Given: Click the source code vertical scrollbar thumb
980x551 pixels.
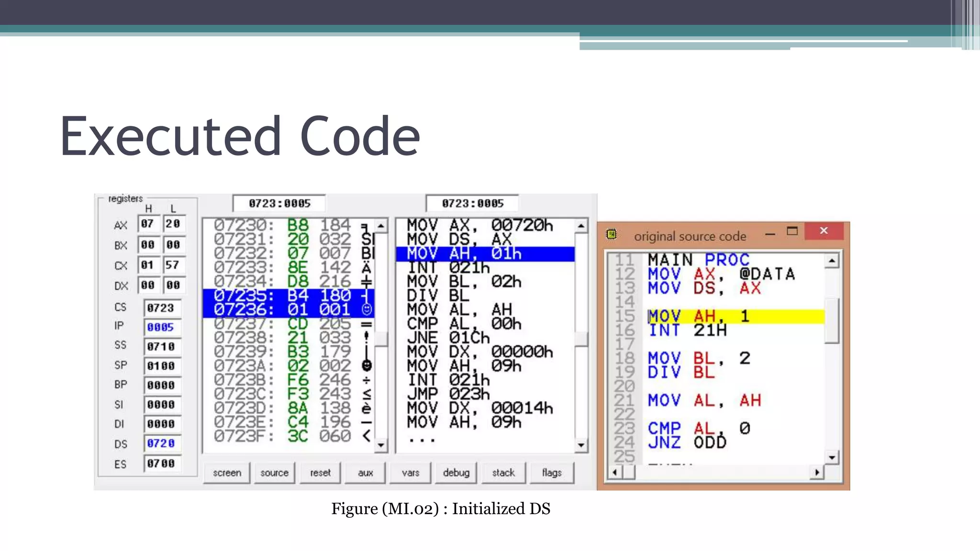Looking at the screenshot, I should tap(832, 320).
